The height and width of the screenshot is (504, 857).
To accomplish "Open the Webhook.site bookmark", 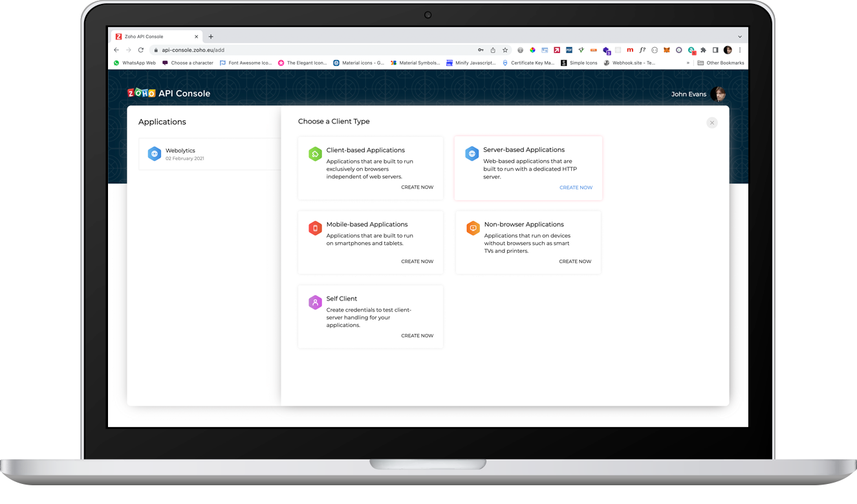I will (629, 62).
